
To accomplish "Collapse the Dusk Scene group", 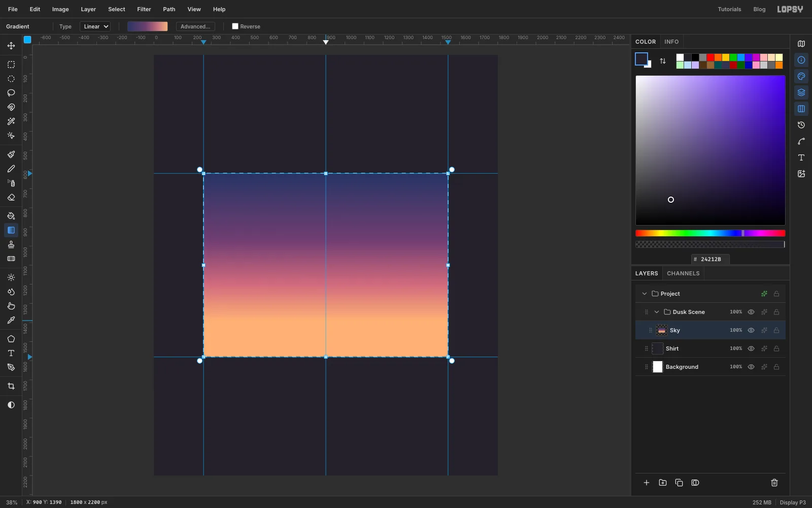I will [x=657, y=312].
